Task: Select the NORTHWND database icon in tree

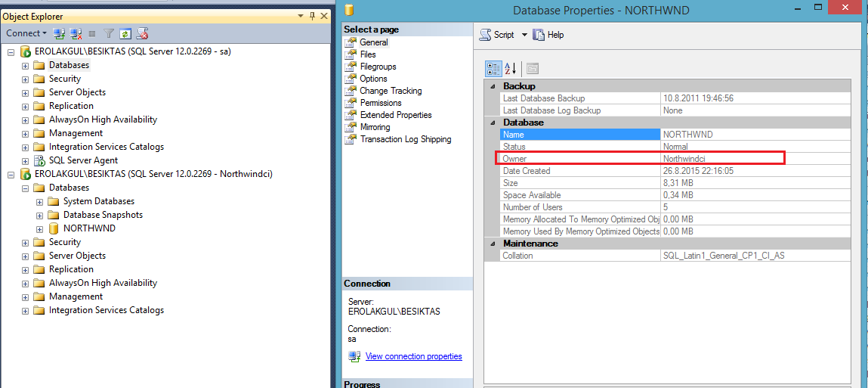Action: [x=53, y=228]
